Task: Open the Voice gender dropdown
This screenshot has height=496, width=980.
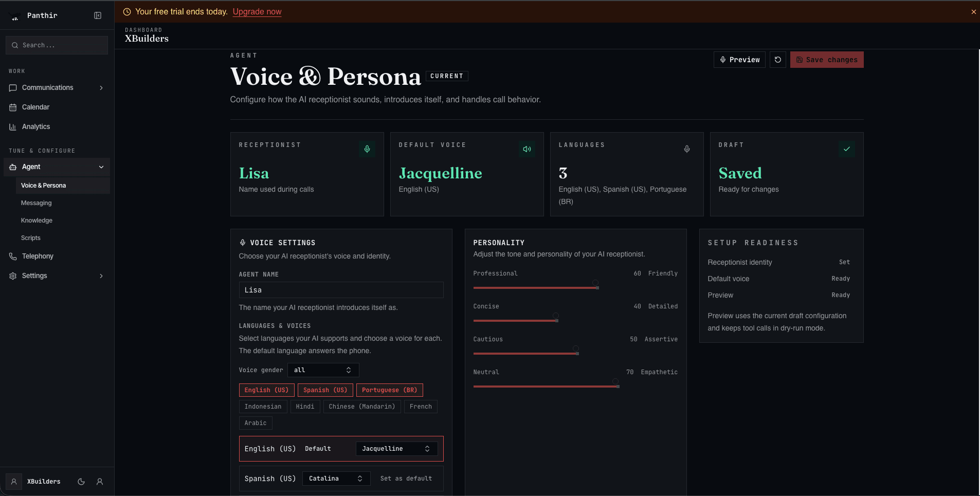Action: [323, 370]
